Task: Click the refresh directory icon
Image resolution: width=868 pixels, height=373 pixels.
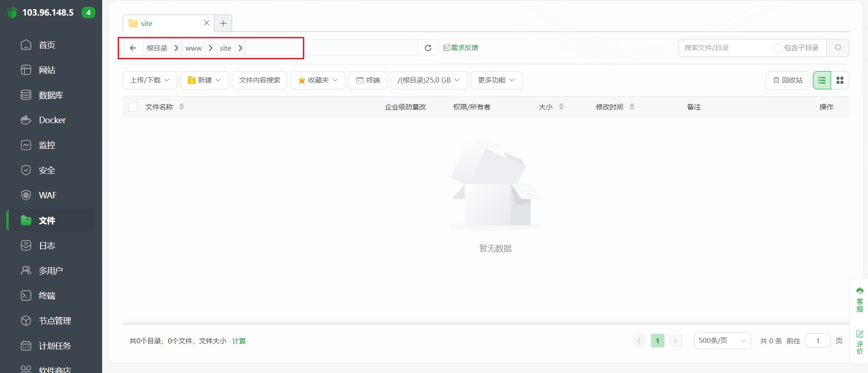Action: click(428, 48)
